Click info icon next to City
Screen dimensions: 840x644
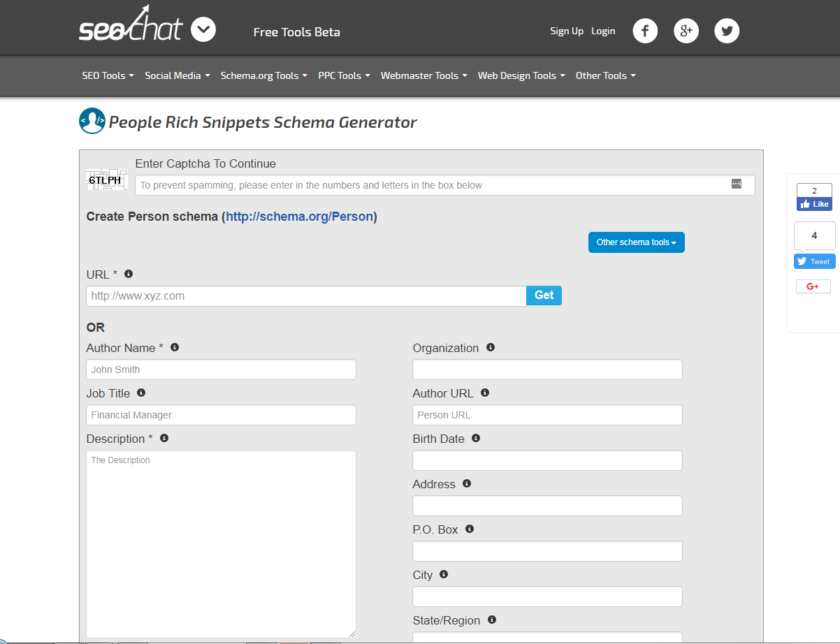click(x=444, y=574)
